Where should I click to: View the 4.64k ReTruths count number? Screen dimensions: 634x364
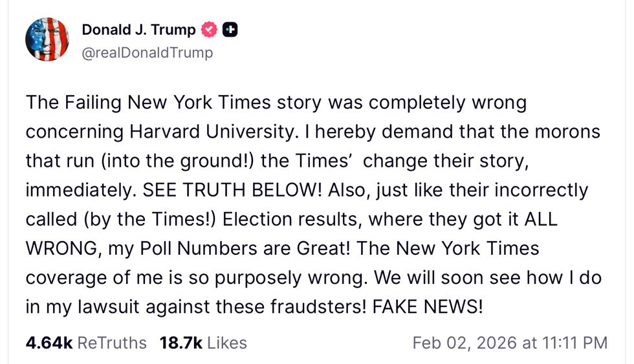(x=49, y=342)
